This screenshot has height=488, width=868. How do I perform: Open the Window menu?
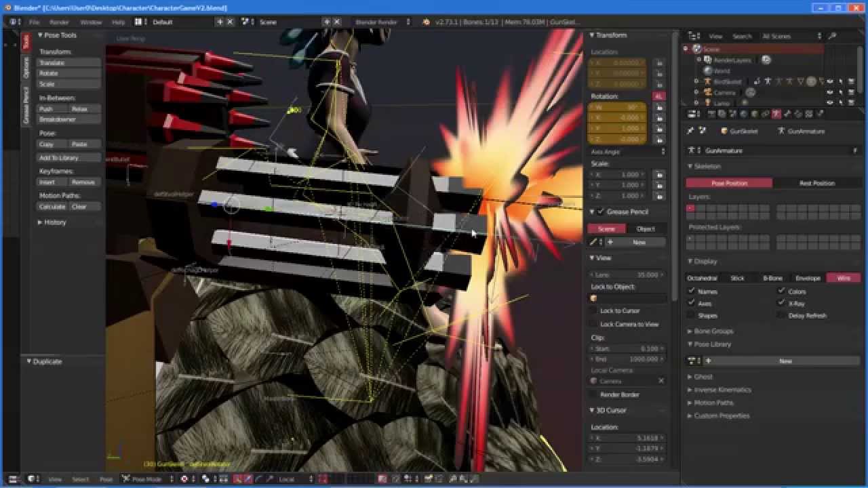point(91,22)
